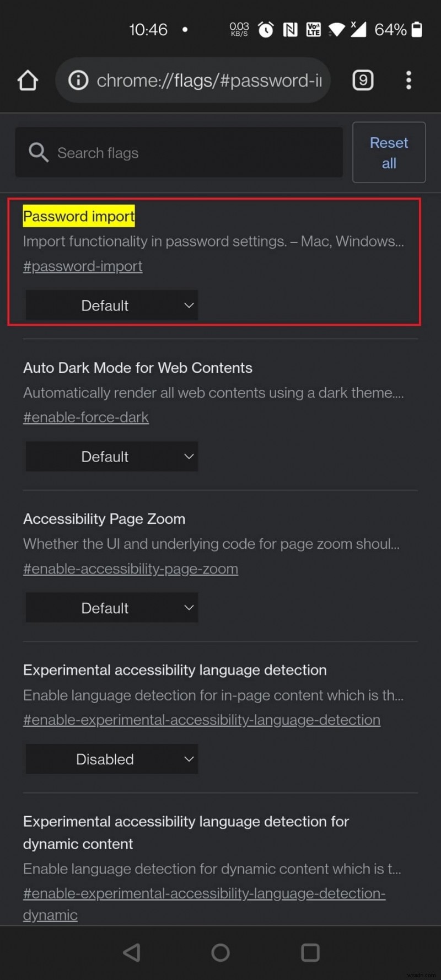Tap the #enable-accessibility-page-zoom link
Screen dimensions: 441x980
(x=131, y=569)
